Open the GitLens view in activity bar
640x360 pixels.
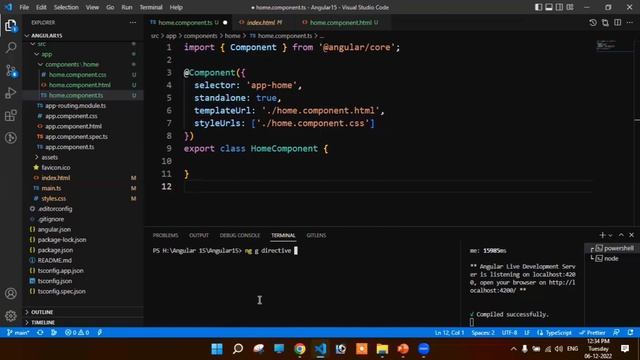[11, 138]
